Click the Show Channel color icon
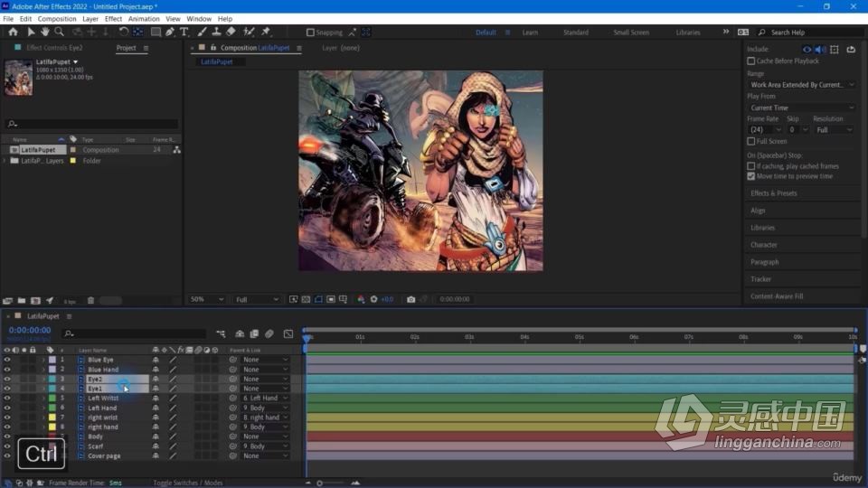 361,299
